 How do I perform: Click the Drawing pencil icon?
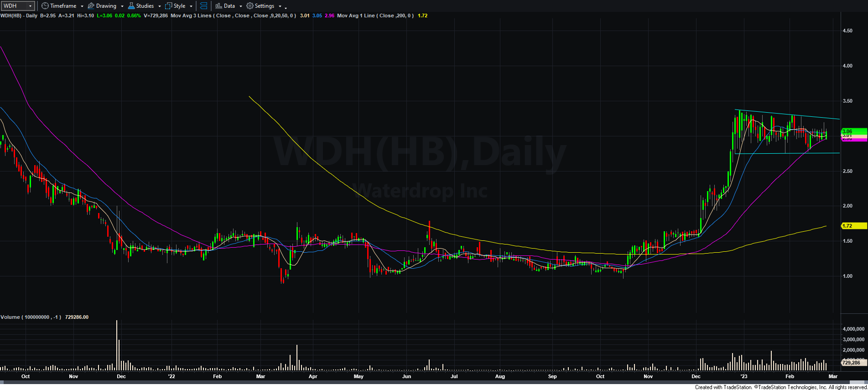click(91, 6)
